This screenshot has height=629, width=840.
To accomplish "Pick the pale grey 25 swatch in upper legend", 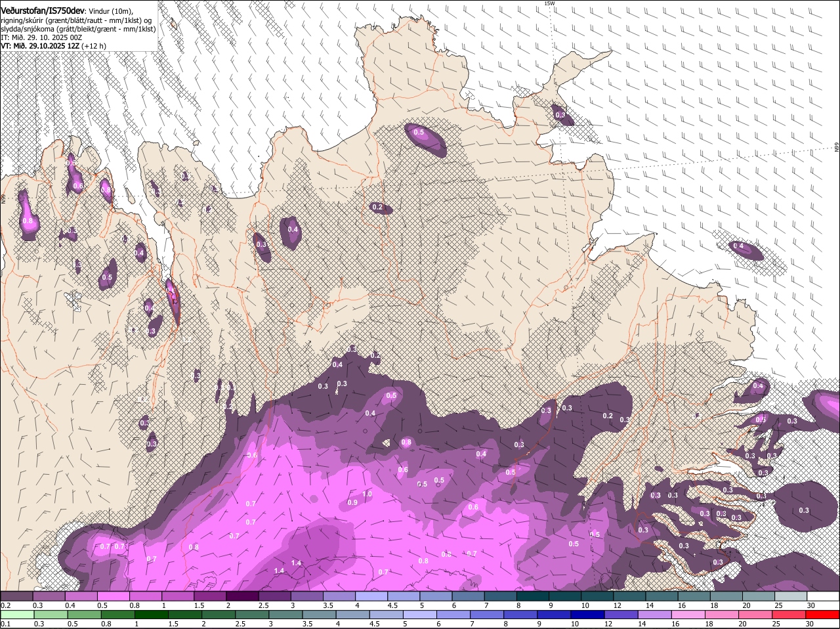I will pyautogui.click(x=791, y=596).
